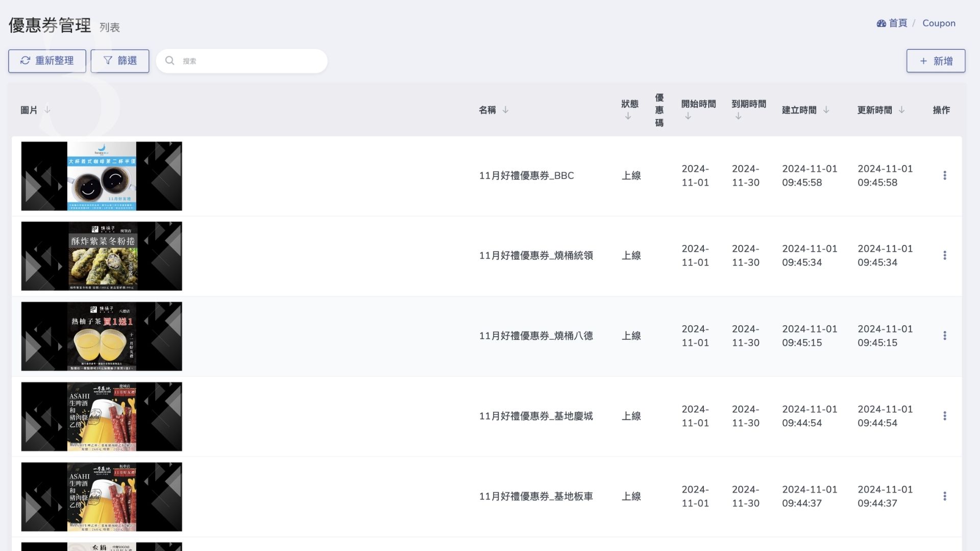Click created time 2024-11-01 09:45:58
Image resolution: width=980 pixels, height=551 pixels.
[x=810, y=176]
